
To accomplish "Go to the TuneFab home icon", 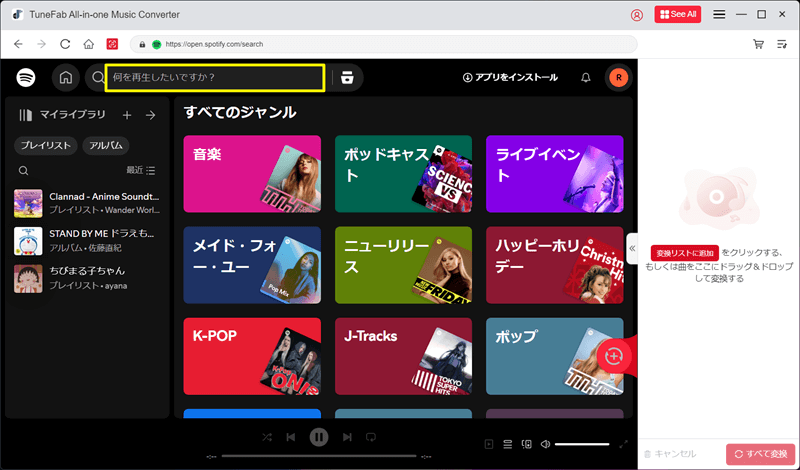I will pyautogui.click(x=89, y=44).
